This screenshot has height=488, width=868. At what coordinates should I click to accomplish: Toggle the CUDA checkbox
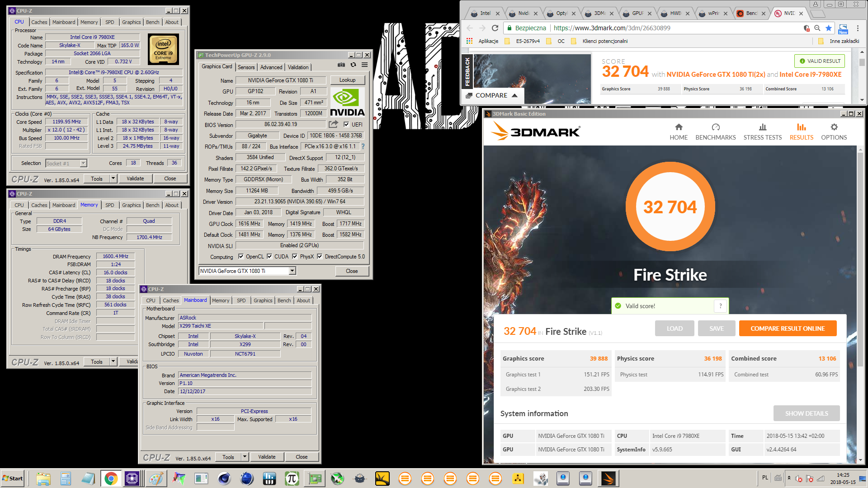click(269, 257)
